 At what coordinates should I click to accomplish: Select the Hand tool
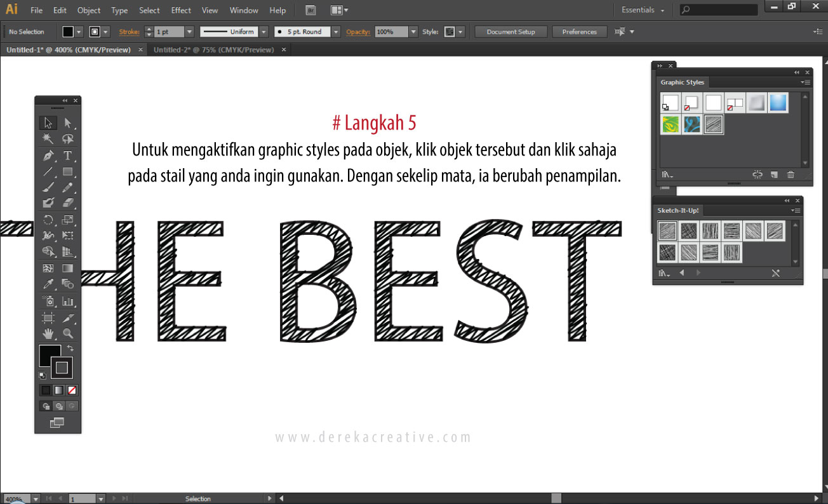tap(48, 333)
